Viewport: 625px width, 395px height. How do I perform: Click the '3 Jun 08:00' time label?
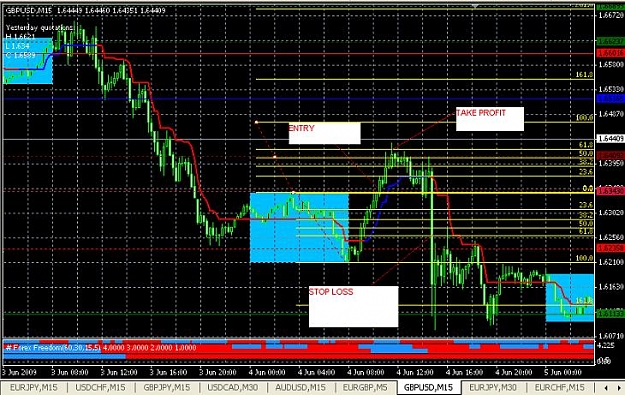[70, 373]
